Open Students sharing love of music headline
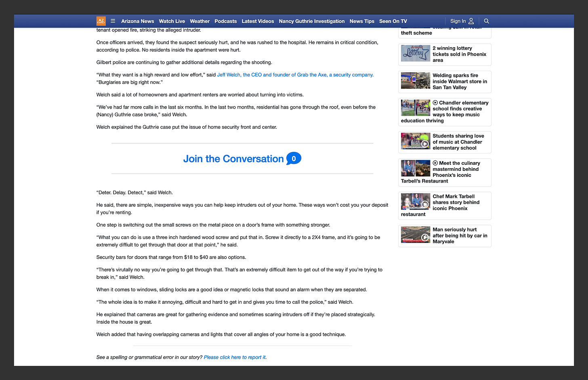 pyautogui.click(x=458, y=142)
